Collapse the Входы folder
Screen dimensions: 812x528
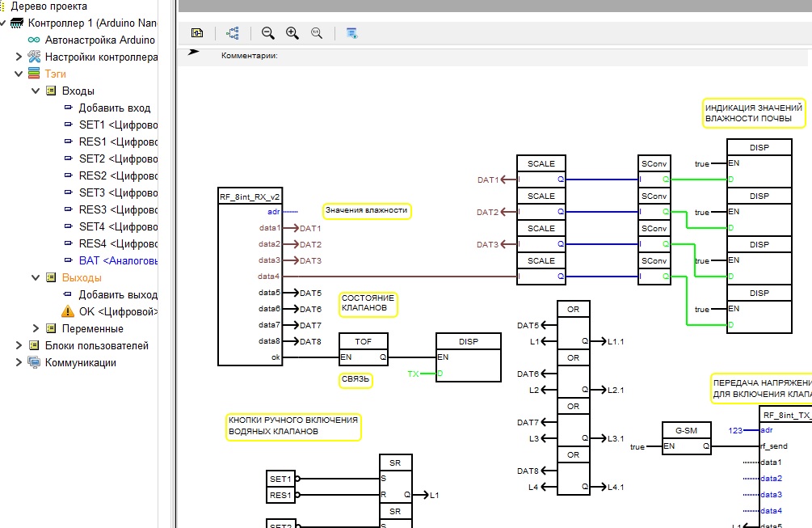point(36,91)
